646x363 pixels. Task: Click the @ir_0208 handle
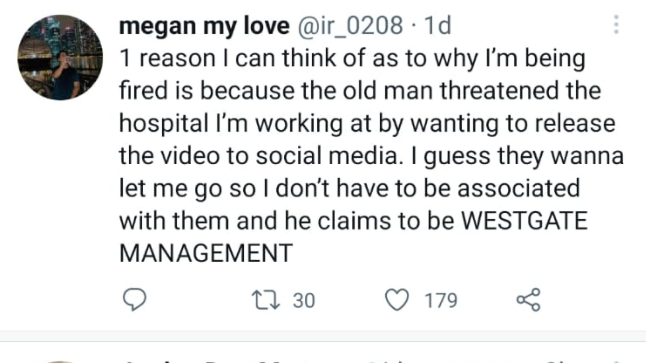(350, 26)
